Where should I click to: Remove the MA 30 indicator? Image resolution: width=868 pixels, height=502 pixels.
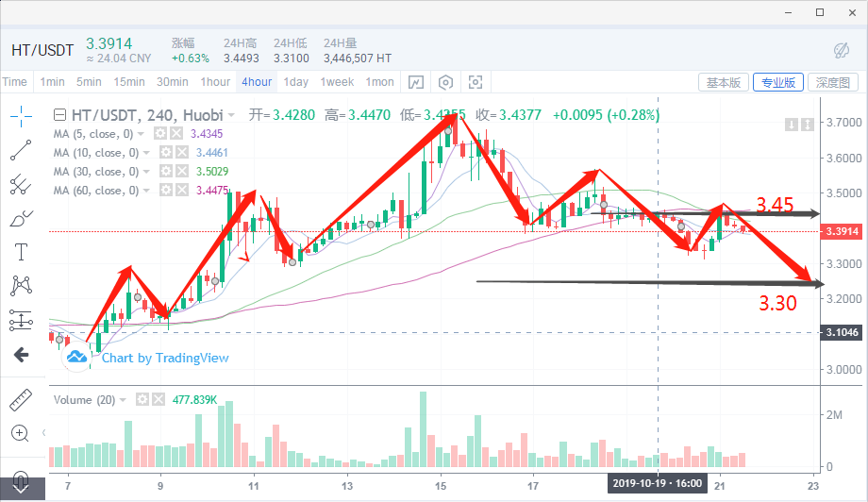click(181, 171)
